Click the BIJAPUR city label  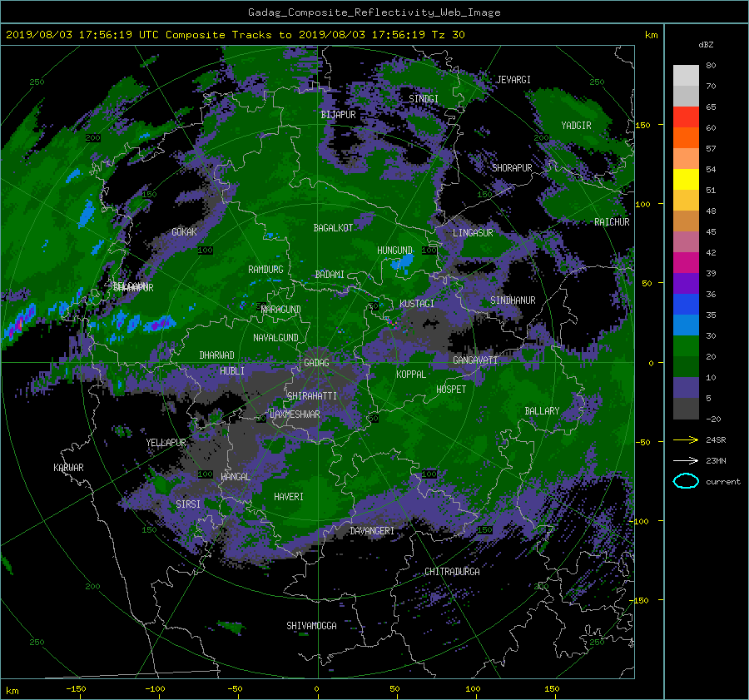coord(338,115)
